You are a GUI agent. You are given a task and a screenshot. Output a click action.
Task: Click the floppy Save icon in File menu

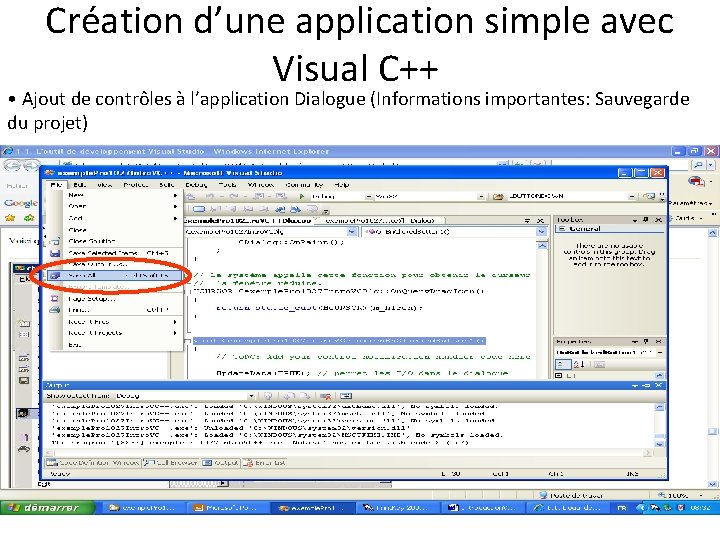[55, 253]
